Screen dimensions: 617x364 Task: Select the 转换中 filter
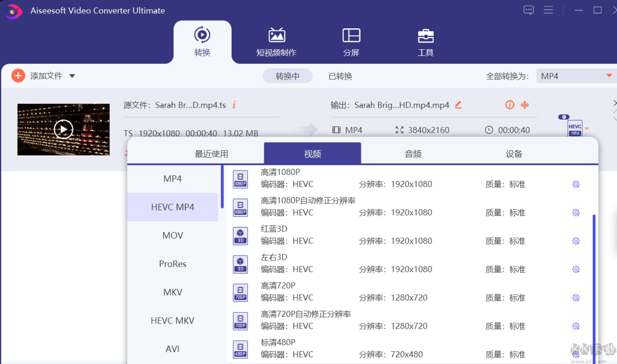tap(287, 76)
